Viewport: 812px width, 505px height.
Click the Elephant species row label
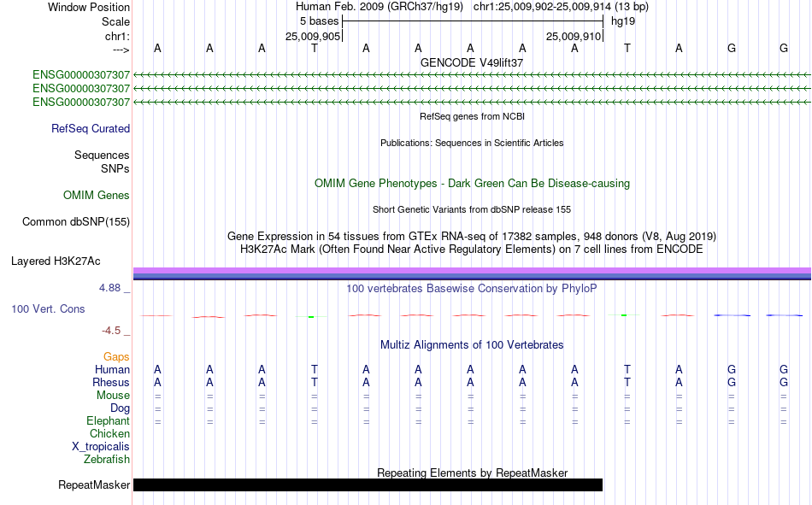[109, 420]
